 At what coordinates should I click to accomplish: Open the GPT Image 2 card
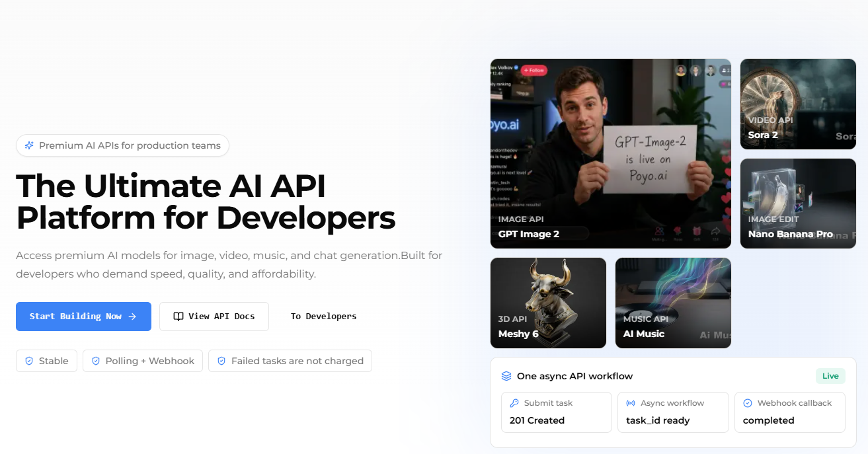611,153
